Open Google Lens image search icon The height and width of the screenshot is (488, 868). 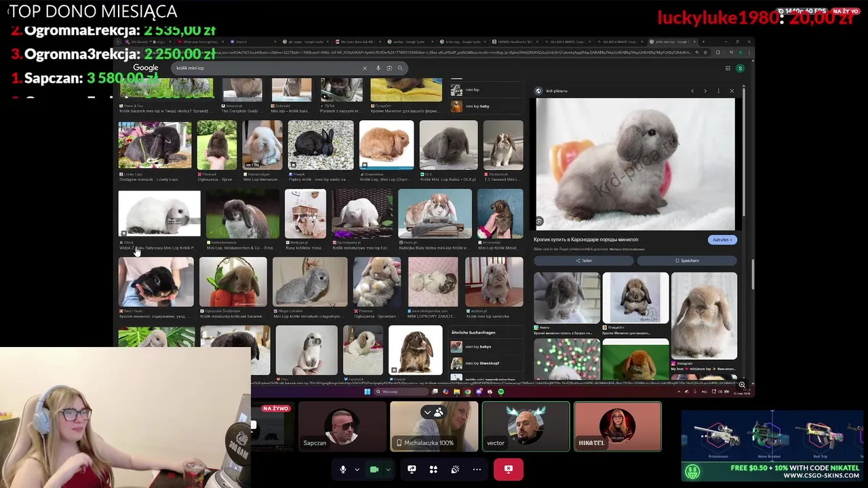389,68
